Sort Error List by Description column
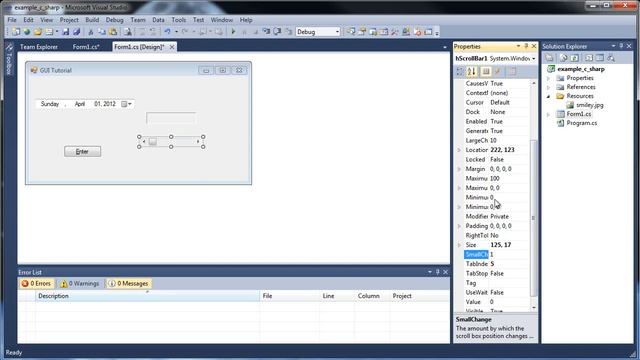This screenshot has width=640, height=360. point(147,296)
